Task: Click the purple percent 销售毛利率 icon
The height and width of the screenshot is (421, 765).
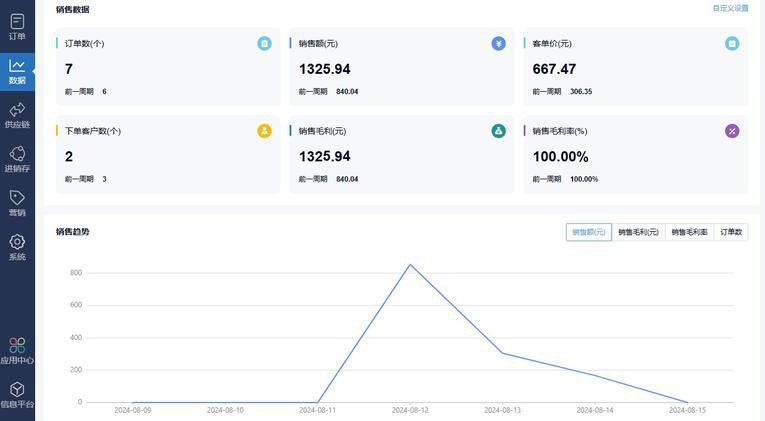Action: [732, 131]
